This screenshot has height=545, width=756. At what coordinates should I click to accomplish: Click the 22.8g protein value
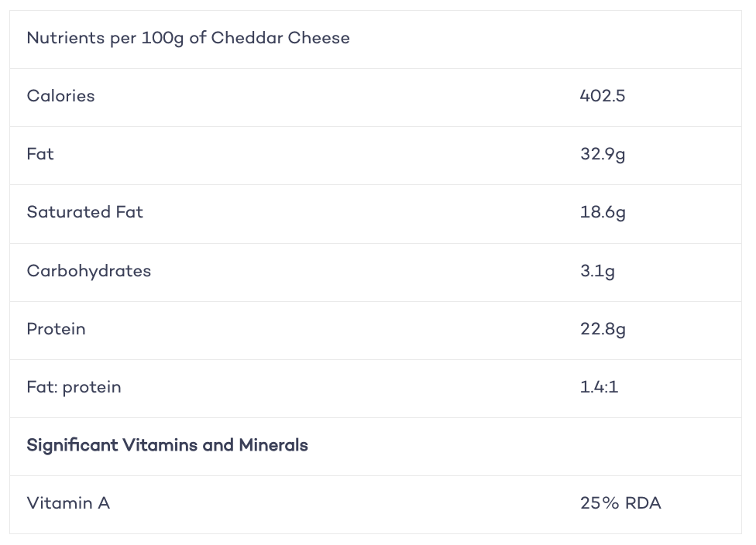pyautogui.click(x=603, y=330)
